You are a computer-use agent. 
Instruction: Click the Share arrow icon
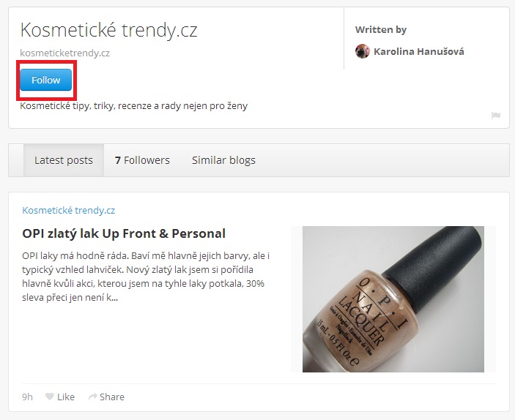[x=92, y=397]
